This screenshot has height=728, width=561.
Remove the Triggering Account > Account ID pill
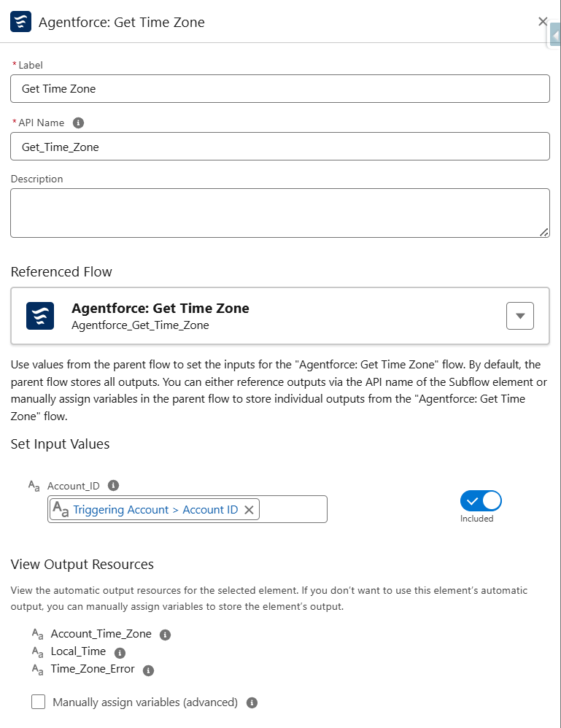(249, 510)
